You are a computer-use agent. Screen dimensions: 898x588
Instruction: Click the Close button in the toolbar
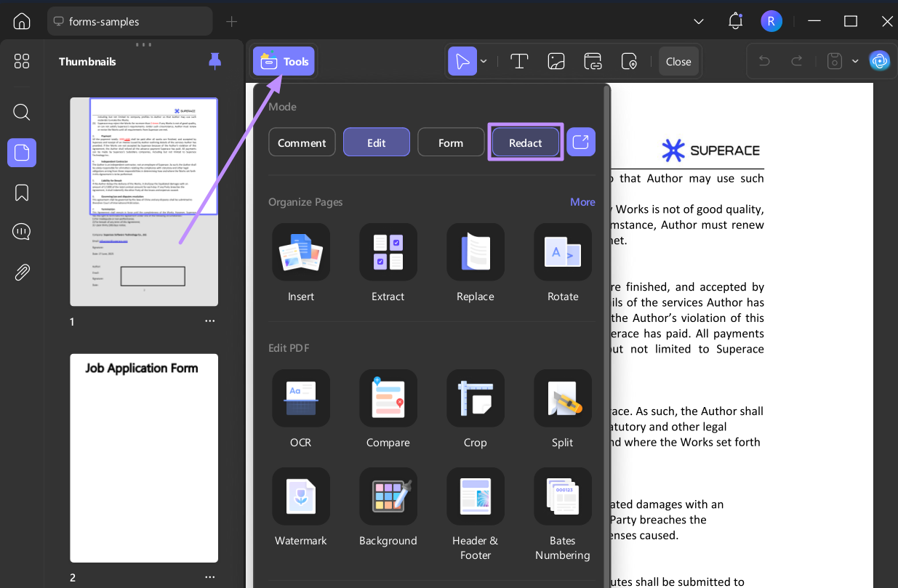click(x=678, y=61)
